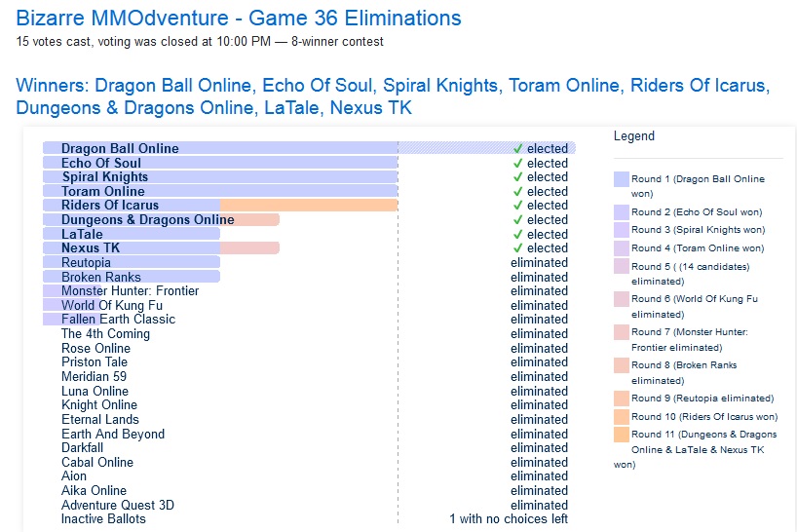Screen dimensions: 797x532
Task: Click the Inactive Ballots row label
Action: [x=103, y=518]
